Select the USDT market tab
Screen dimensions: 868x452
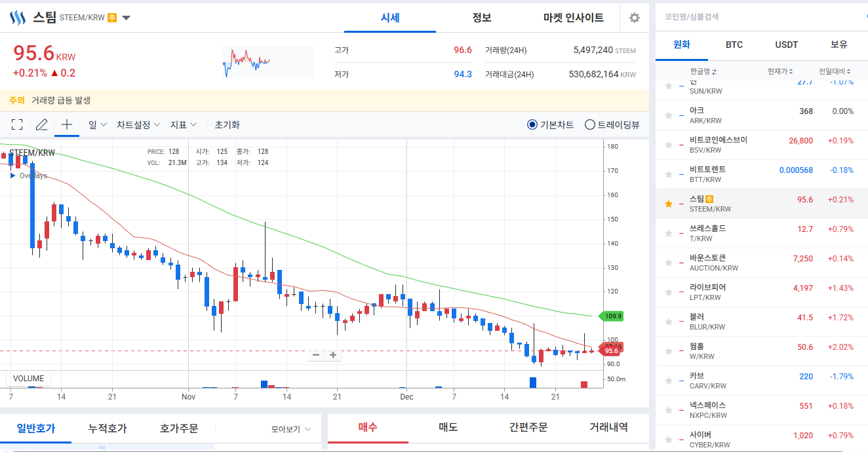click(x=787, y=45)
